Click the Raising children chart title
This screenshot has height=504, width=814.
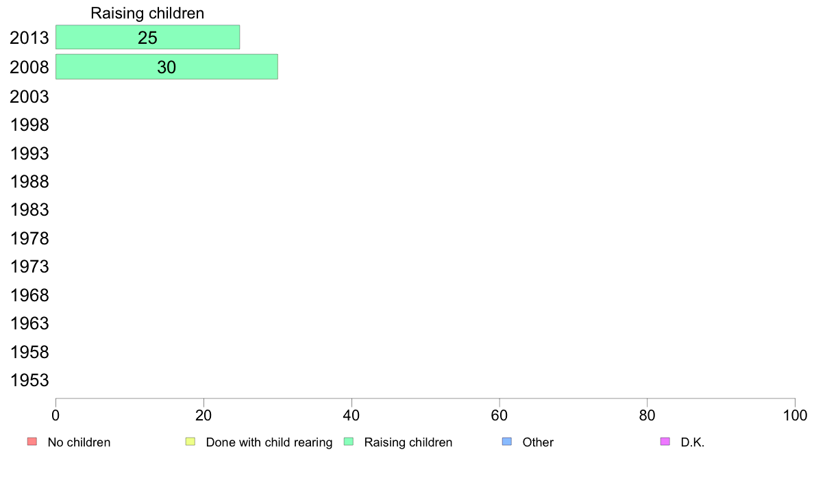coord(147,13)
